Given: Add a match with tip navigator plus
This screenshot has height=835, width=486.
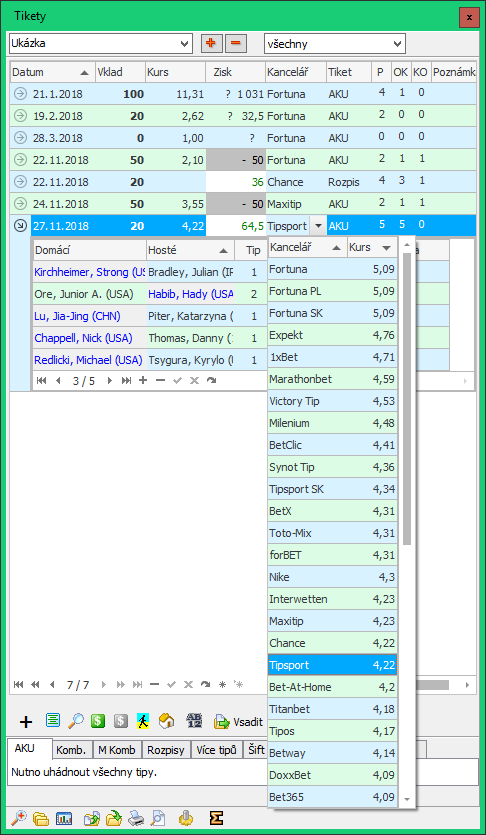Looking at the screenshot, I should pyautogui.click(x=142, y=380).
